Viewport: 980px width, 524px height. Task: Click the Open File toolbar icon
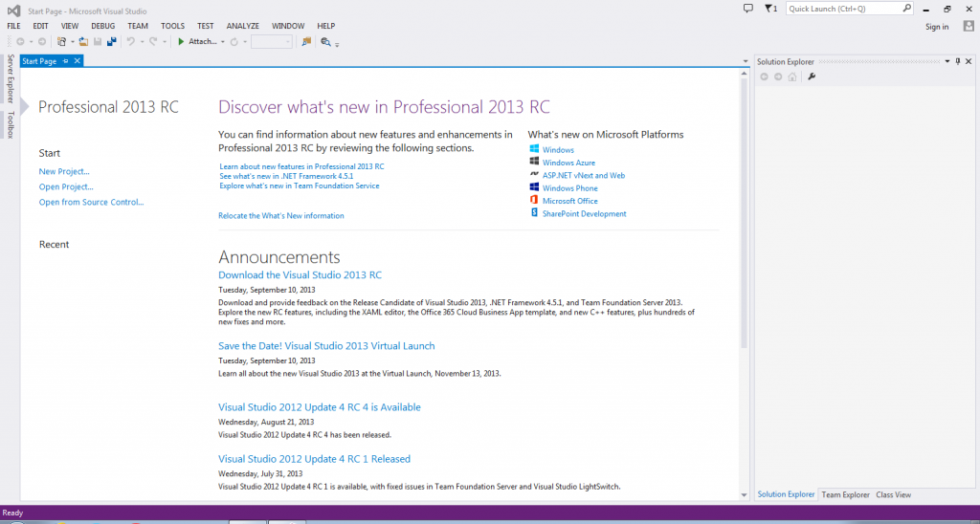[x=83, y=42]
